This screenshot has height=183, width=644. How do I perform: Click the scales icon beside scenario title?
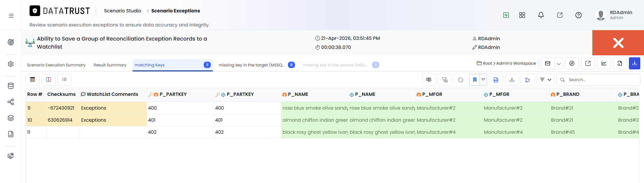[30, 43]
